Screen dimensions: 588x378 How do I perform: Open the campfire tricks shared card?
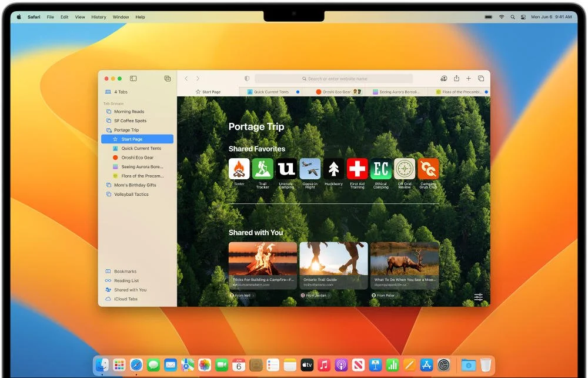tap(262, 266)
